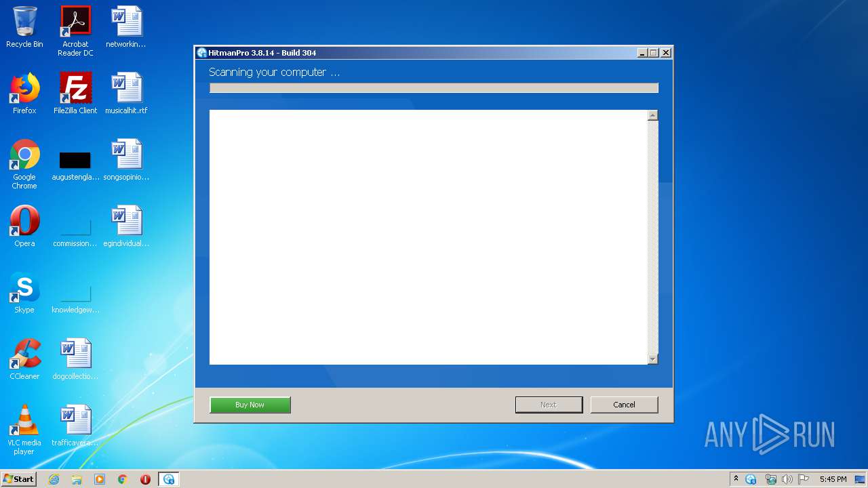The width and height of the screenshot is (868, 488).
Task: Select the musicalhit.rtf file icon
Action: coord(126,94)
